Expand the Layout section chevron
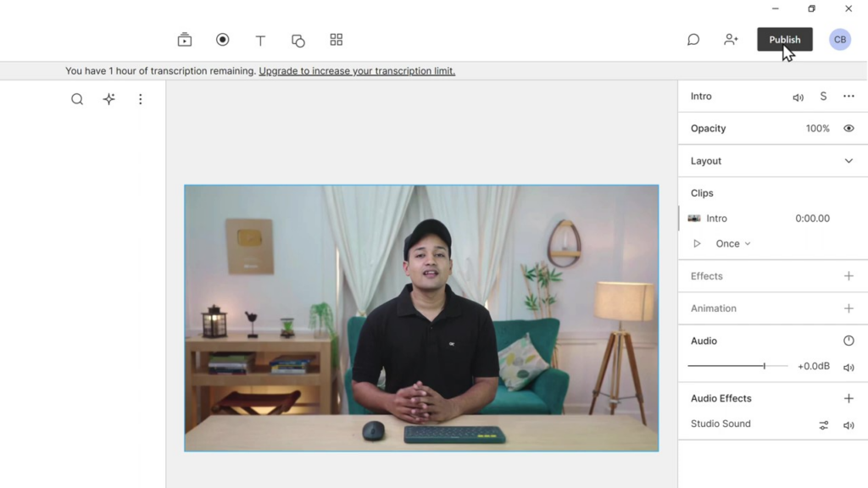Image resolution: width=868 pixels, height=488 pixels. click(x=849, y=161)
